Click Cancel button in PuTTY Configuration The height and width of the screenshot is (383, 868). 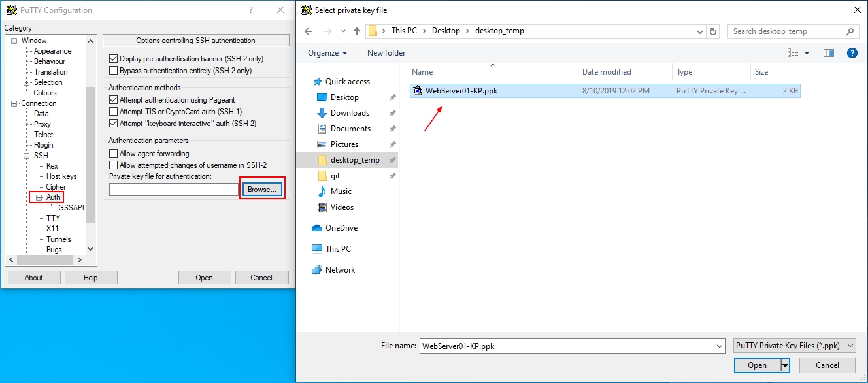pos(261,278)
